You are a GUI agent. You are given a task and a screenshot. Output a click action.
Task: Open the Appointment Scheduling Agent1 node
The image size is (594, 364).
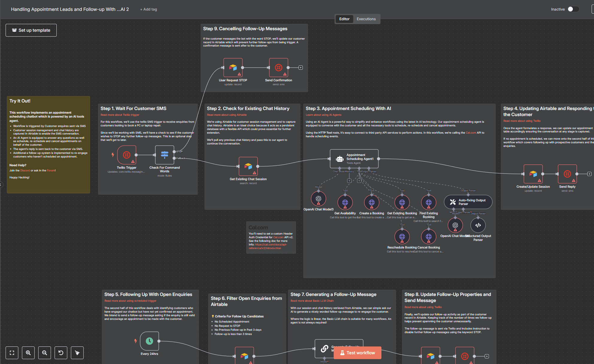pyautogui.click(x=354, y=159)
